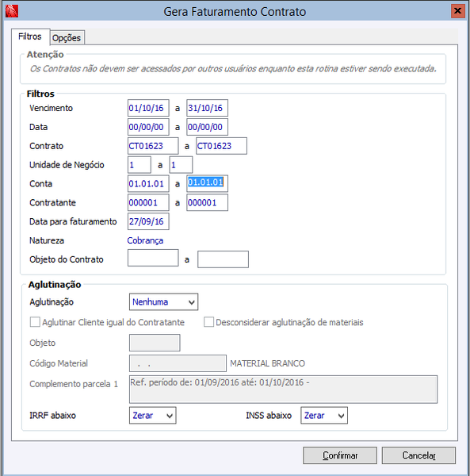This screenshot has width=470, height=476.
Task: Click the first Contrato field CT01623
Action: pos(153,146)
